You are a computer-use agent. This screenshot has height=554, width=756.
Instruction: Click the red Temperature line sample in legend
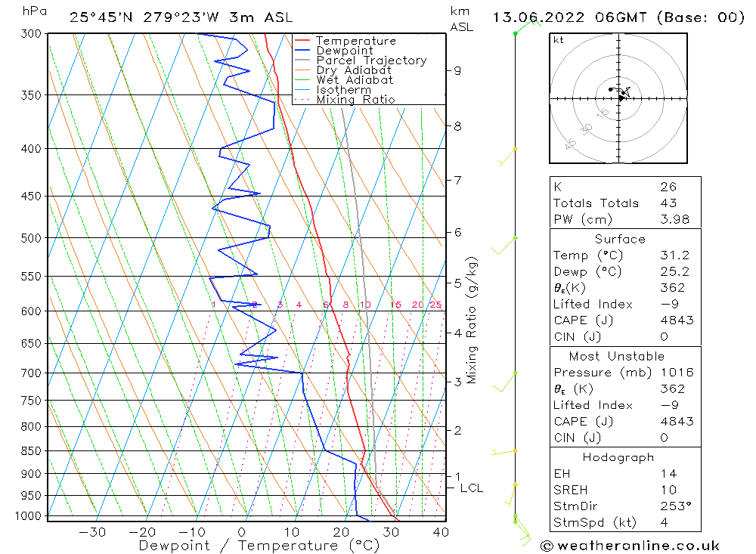tap(302, 40)
